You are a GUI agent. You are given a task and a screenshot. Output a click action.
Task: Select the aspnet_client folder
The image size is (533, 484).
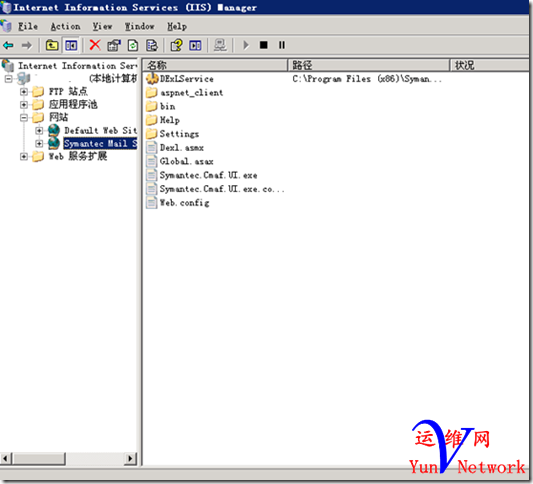(x=191, y=92)
